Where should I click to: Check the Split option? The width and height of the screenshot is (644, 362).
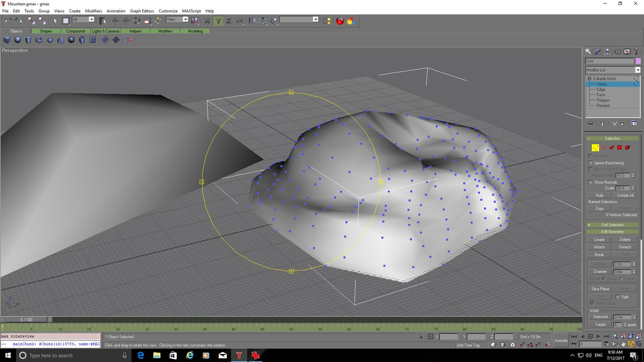pyautogui.click(x=618, y=297)
